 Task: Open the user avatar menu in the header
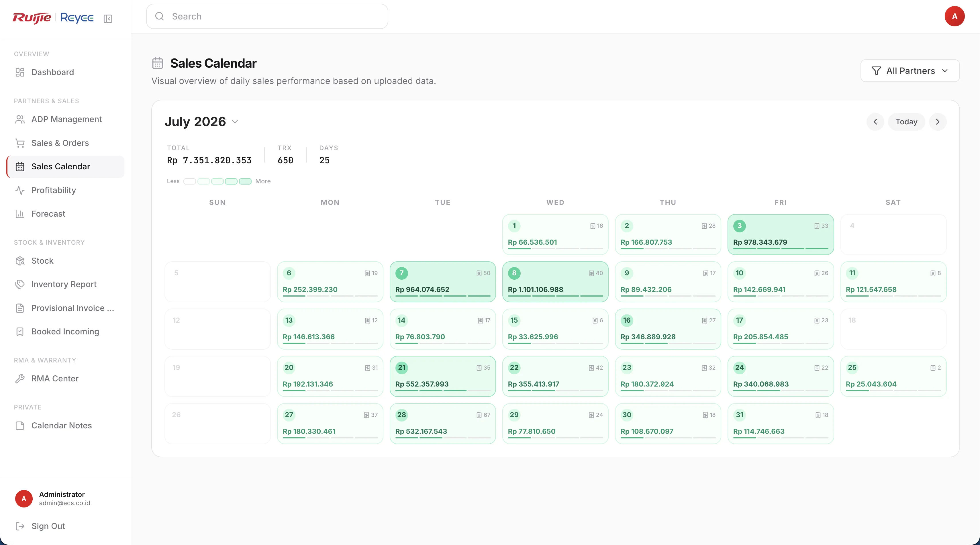coord(954,16)
